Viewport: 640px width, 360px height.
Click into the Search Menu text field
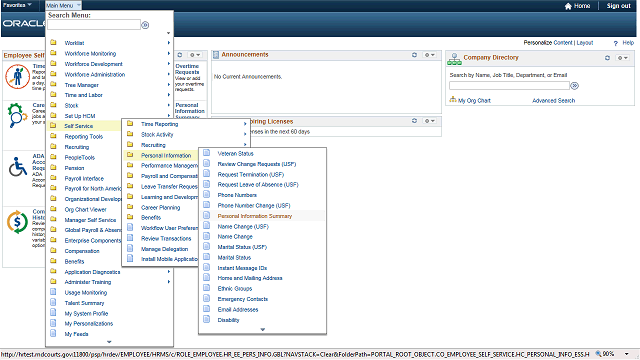click(94, 25)
